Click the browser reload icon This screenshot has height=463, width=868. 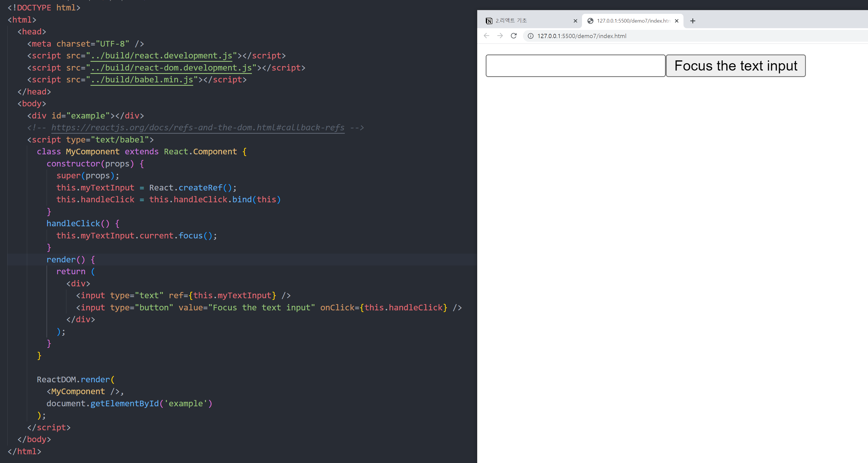(514, 36)
